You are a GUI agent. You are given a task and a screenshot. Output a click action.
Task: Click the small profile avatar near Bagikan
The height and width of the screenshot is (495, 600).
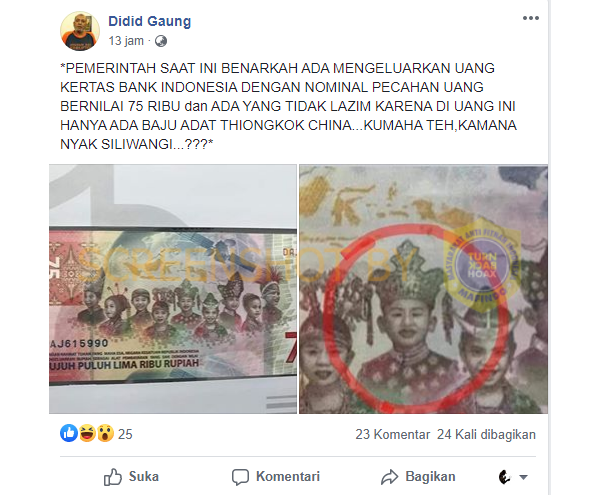pos(505,477)
